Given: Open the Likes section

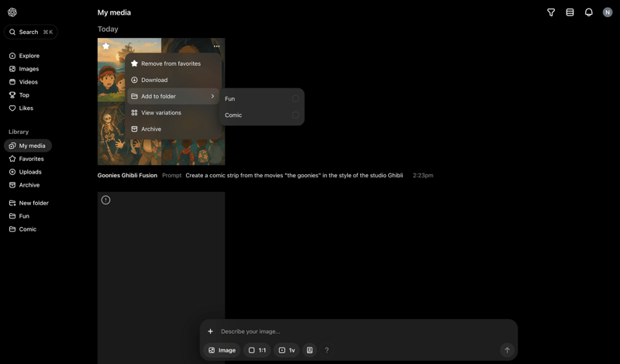Looking at the screenshot, I should (21, 108).
